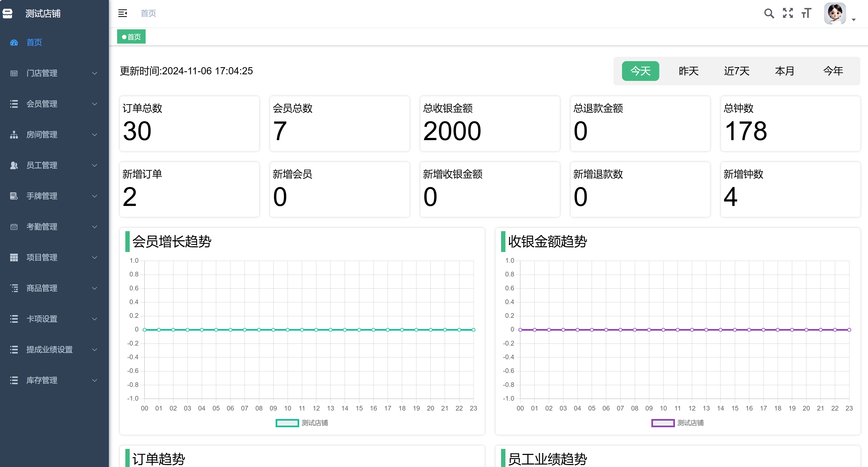Expand 会员管理 menu chevron
Screen dimensions: 868x467
point(95,104)
